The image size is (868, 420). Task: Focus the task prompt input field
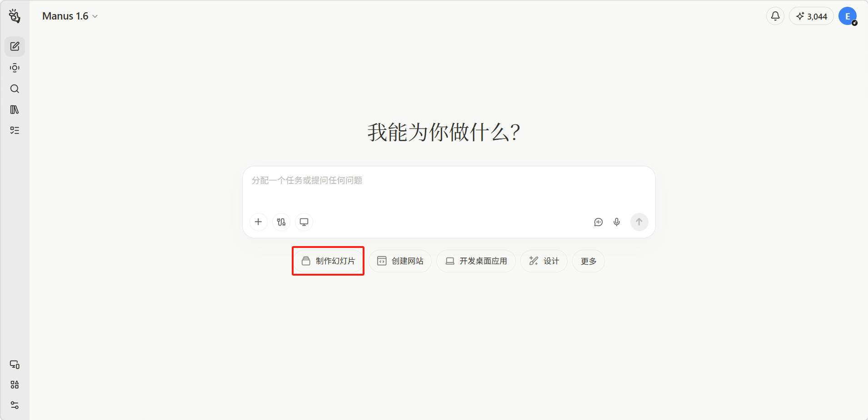(x=449, y=188)
